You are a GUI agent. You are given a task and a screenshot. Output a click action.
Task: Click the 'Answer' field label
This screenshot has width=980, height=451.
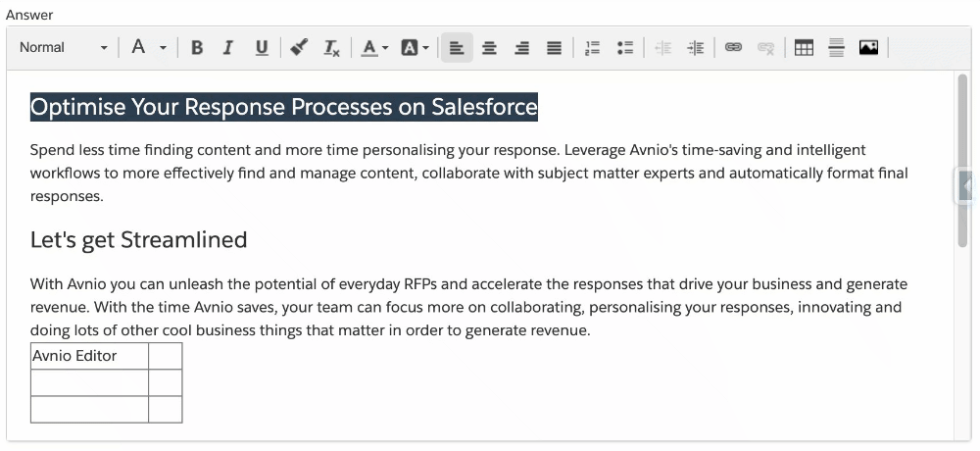(29, 15)
